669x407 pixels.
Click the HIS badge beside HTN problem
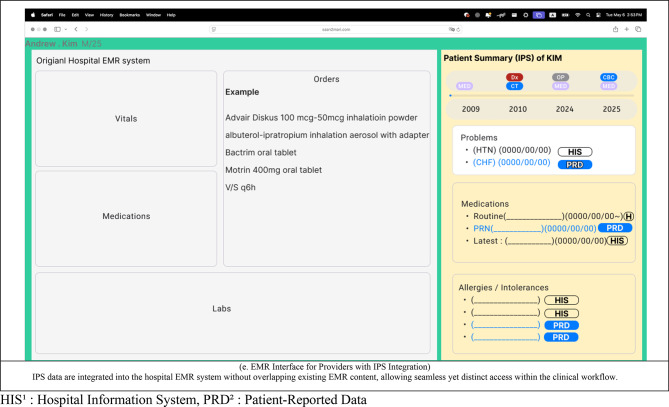coord(575,152)
